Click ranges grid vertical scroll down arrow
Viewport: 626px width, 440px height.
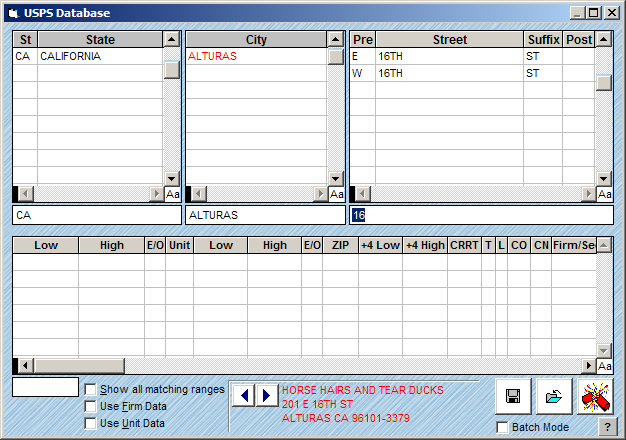click(604, 351)
